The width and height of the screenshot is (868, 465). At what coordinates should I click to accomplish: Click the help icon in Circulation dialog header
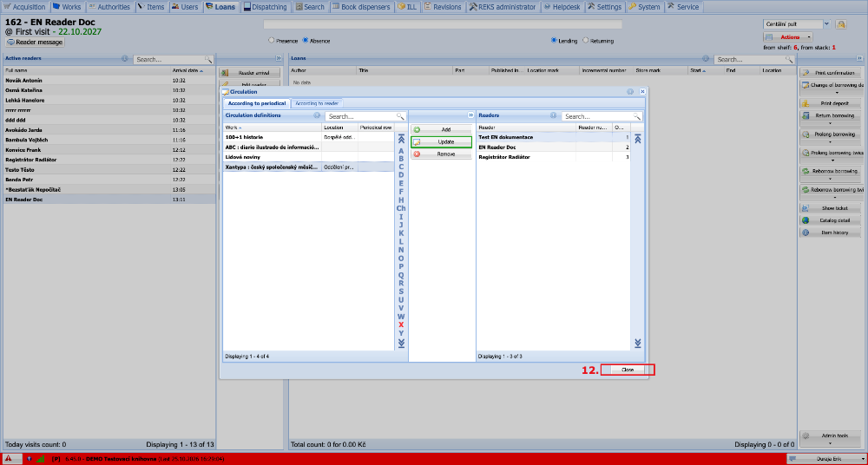click(630, 92)
